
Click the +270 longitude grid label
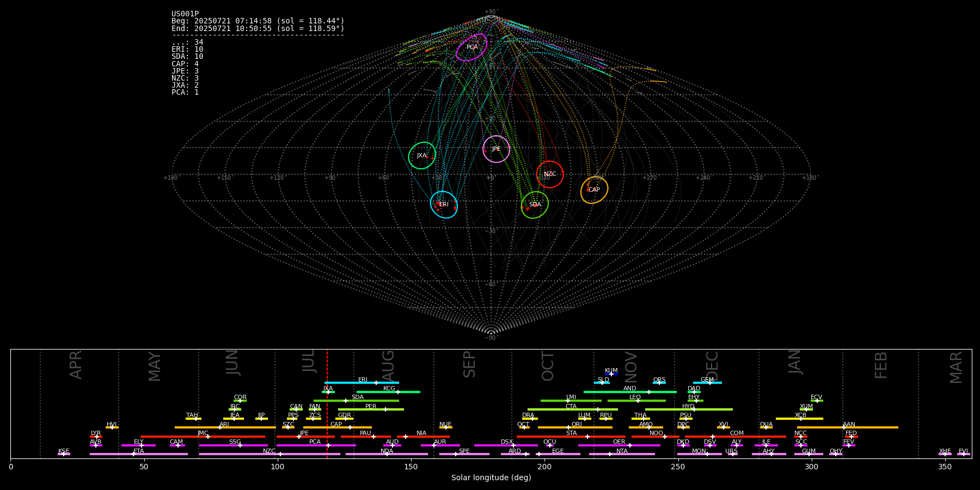click(650, 178)
